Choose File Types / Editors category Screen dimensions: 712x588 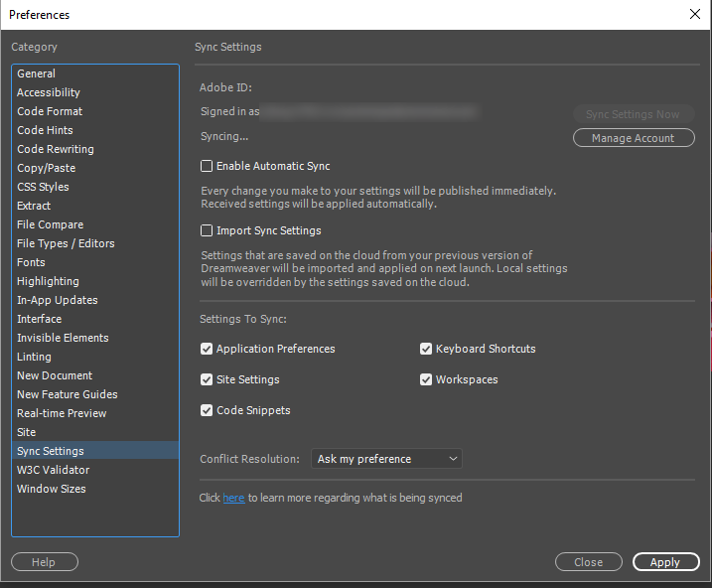click(x=66, y=243)
